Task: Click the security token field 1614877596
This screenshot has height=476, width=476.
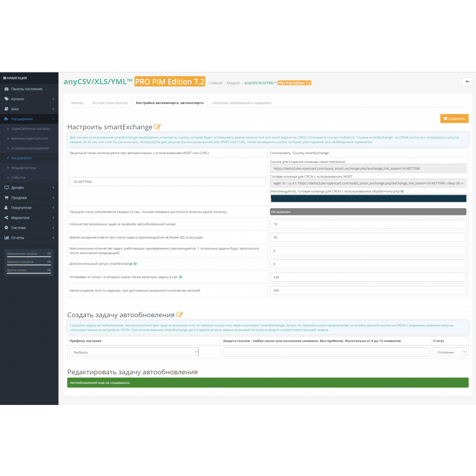Action: 167,182
